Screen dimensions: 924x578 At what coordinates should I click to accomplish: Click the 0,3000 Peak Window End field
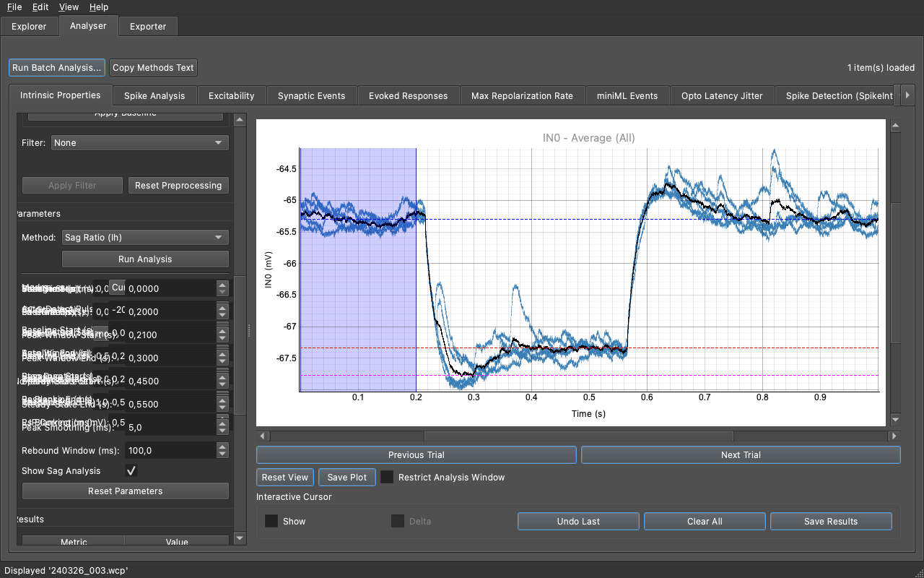tap(170, 358)
